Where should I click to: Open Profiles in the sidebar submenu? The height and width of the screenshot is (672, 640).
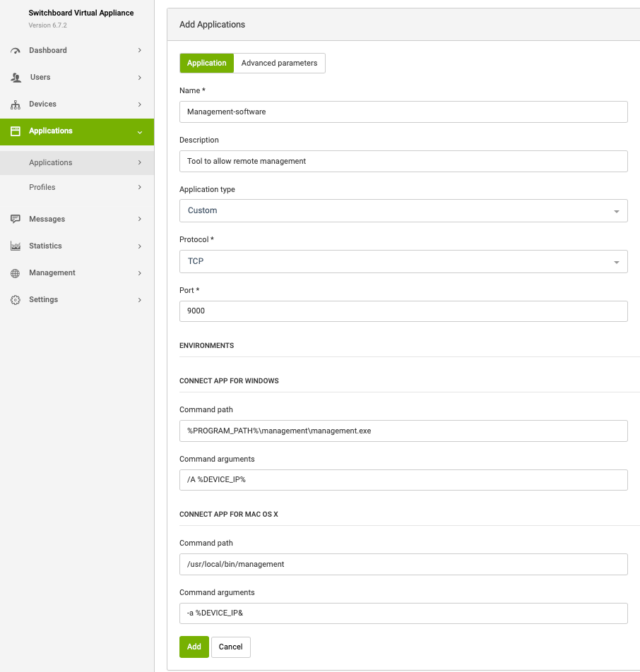click(x=42, y=187)
